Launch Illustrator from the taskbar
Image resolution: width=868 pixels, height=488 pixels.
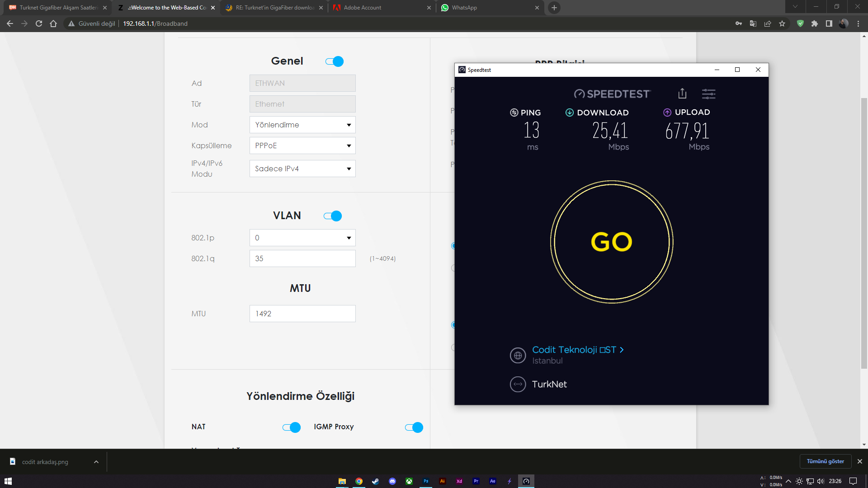point(443,481)
